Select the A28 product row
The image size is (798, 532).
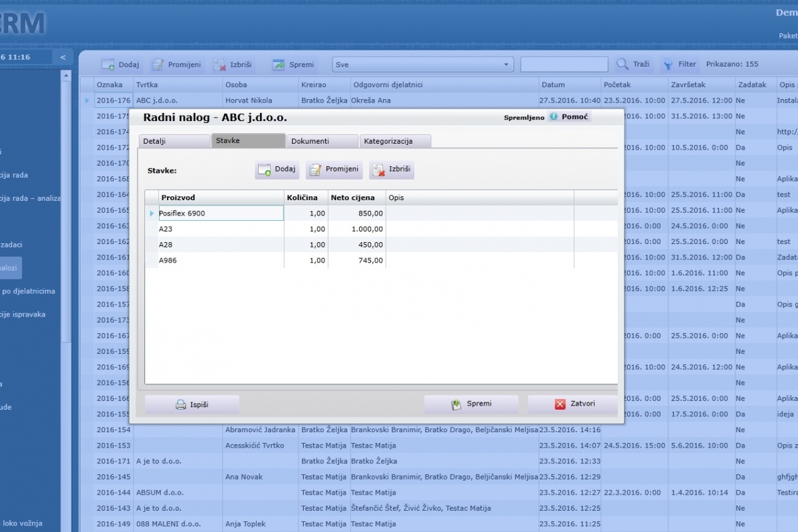point(381,245)
